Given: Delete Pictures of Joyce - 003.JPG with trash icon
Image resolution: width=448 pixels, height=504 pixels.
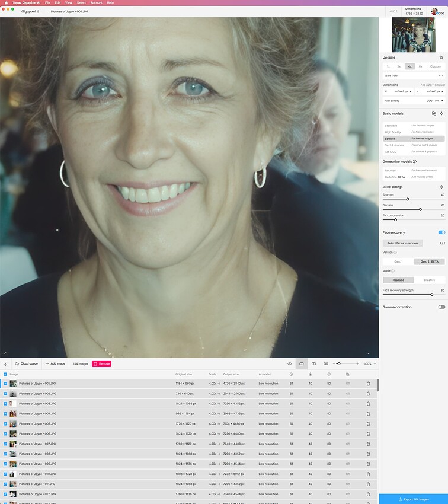Looking at the screenshot, I should tap(368, 404).
